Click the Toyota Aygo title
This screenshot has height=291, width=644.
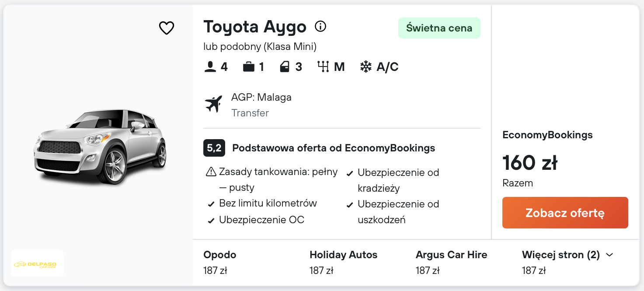click(x=255, y=27)
